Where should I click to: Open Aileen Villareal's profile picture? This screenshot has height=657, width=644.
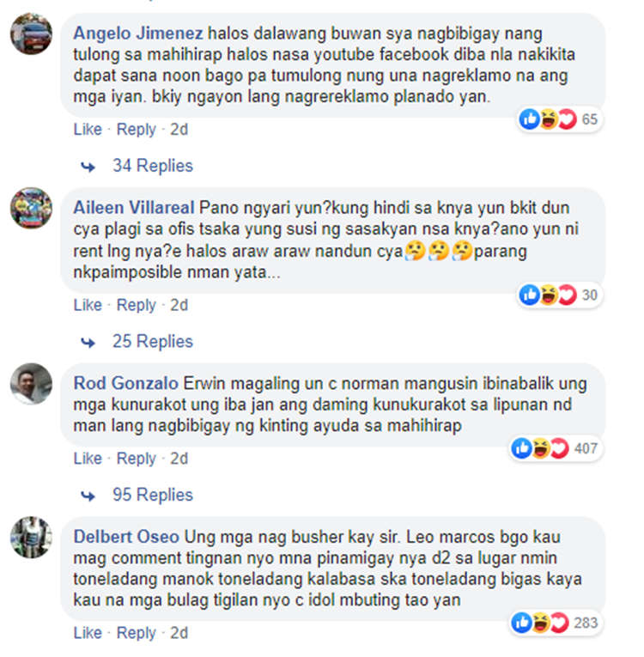tap(32, 208)
